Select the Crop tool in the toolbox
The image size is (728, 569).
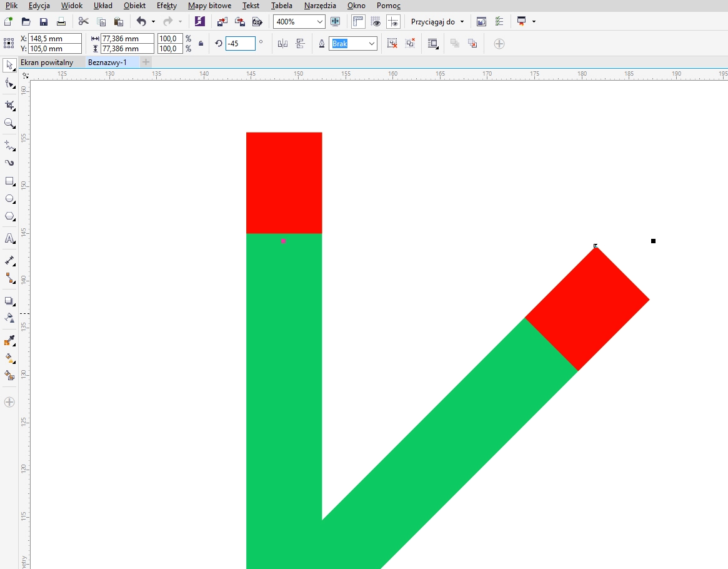pyautogui.click(x=9, y=104)
